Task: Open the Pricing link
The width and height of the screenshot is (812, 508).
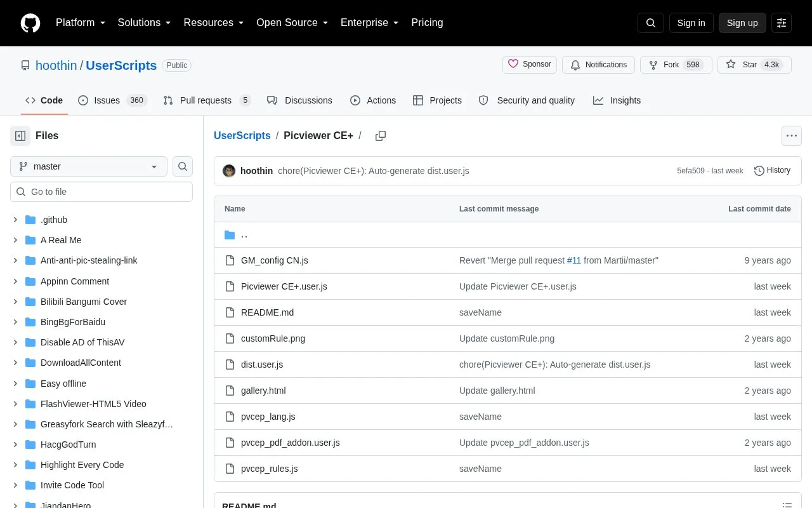Action: [x=427, y=23]
